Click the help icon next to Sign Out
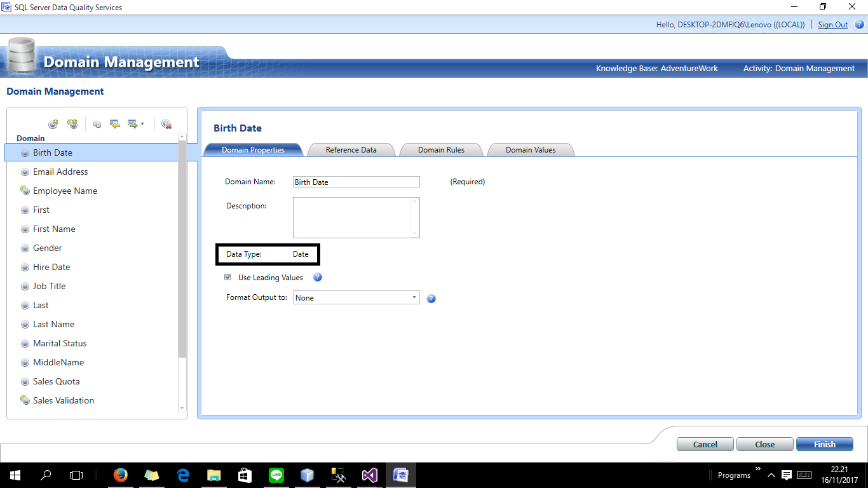Viewport: 868px width, 488px height. click(860, 25)
